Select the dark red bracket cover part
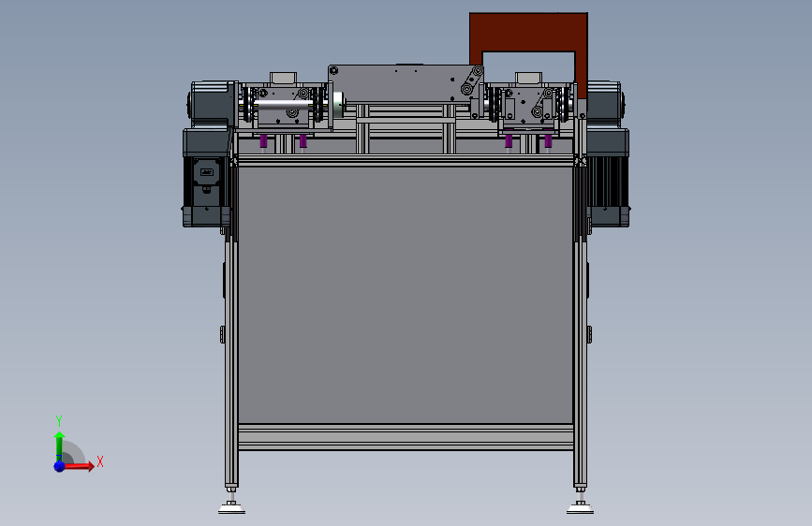This screenshot has width=812, height=526. coord(528,32)
